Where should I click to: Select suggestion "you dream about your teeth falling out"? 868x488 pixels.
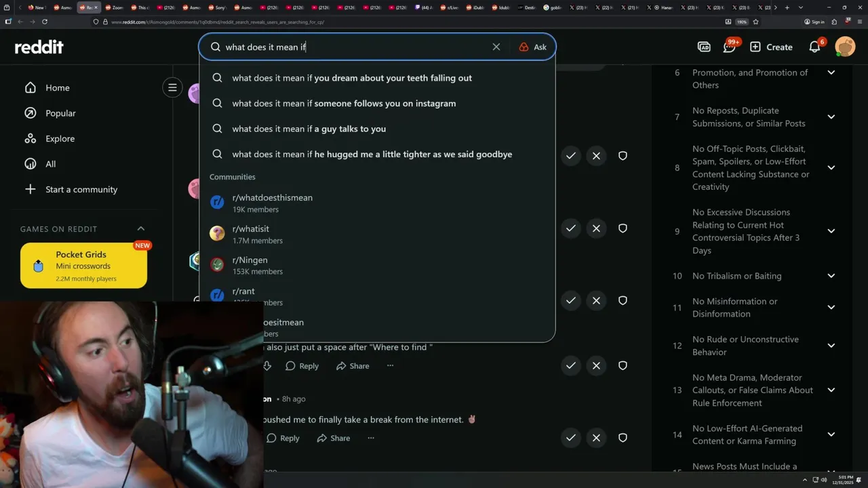click(377, 78)
